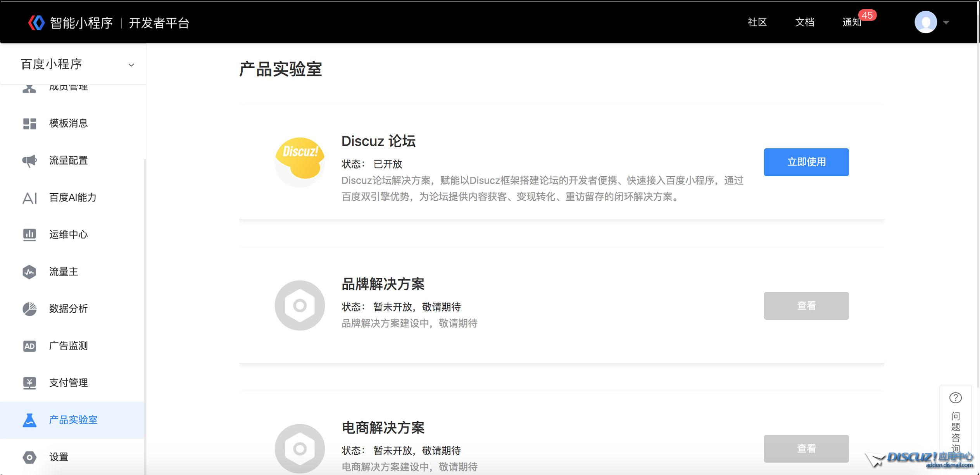Click the operations center chart icon
The height and width of the screenshot is (475, 980).
pyautogui.click(x=29, y=234)
